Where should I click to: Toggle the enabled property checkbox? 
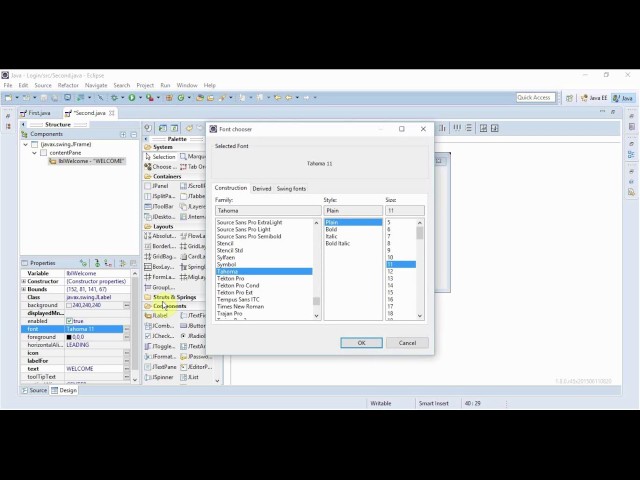click(x=69, y=321)
